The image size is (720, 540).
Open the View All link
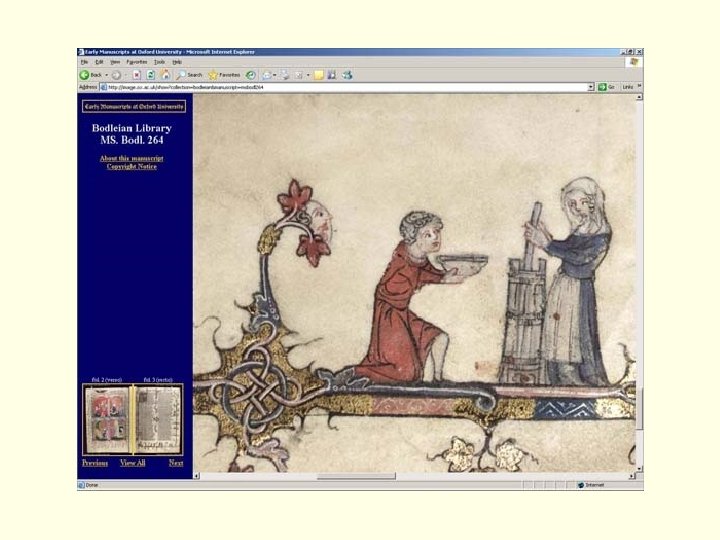(133, 463)
